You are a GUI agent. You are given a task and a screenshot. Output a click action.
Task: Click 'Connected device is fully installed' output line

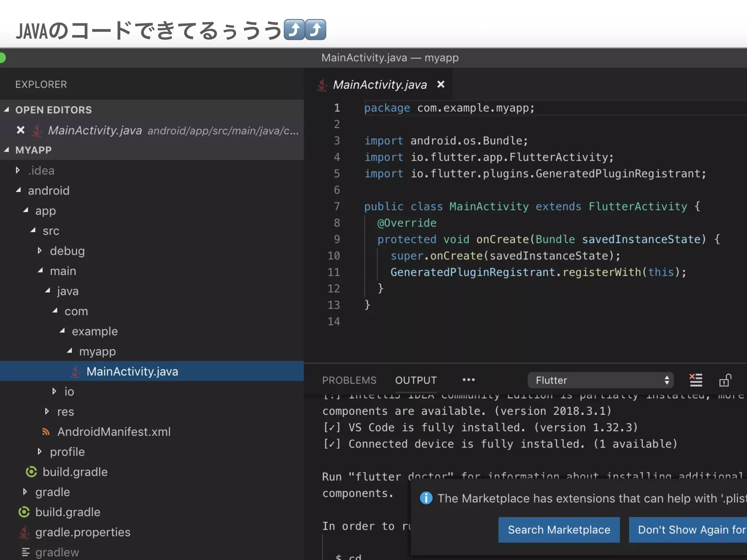(x=500, y=444)
